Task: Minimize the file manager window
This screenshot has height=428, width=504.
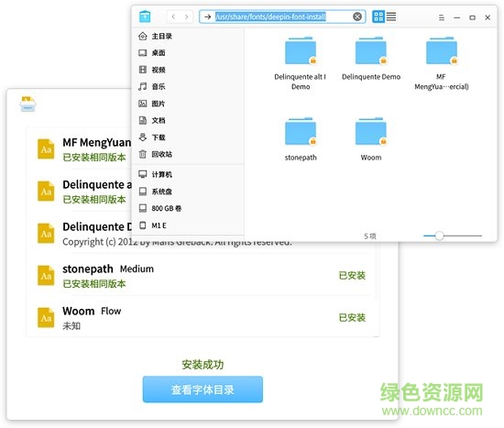Action: point(456,17)
